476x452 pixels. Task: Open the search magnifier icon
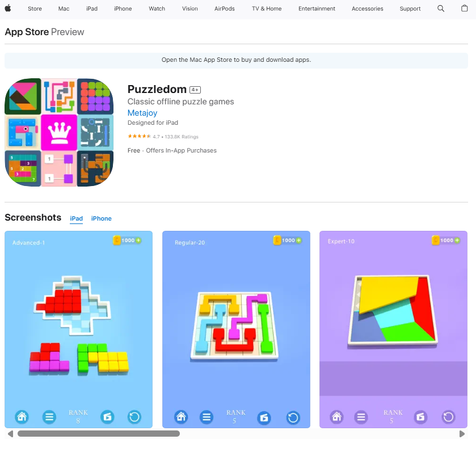click(441, 9)
